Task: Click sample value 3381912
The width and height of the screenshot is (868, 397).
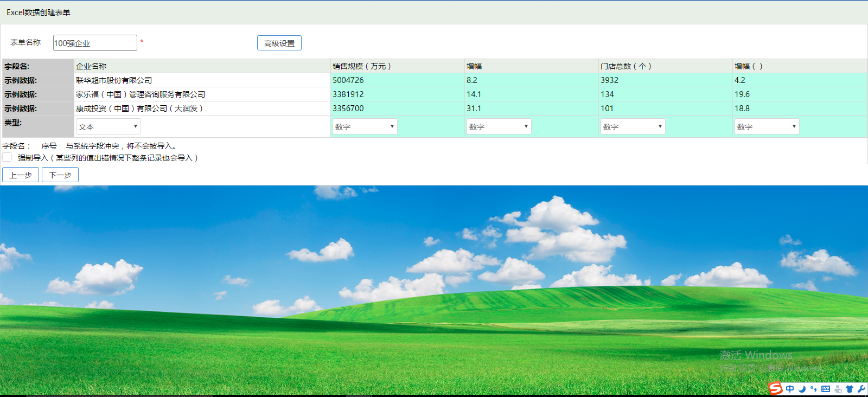Action: [348, 94]
